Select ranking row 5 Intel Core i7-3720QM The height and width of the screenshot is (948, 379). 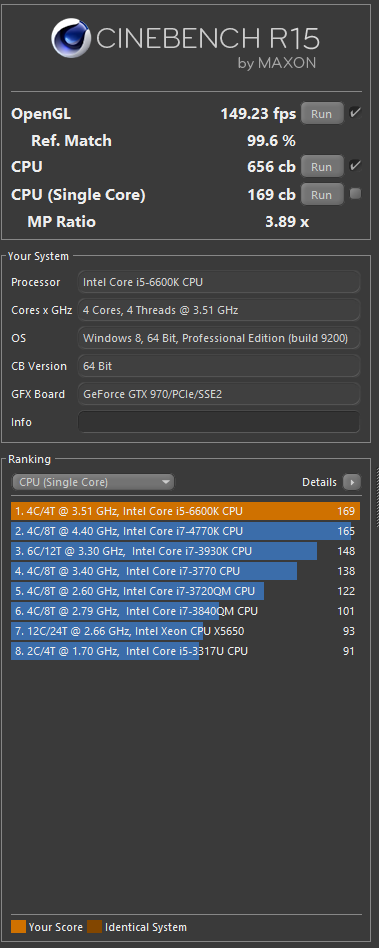point(186,591)
